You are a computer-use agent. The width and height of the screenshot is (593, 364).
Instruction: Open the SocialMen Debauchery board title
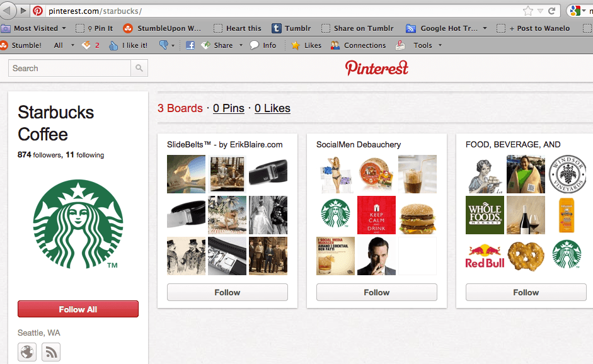click(x=359, y=145)
